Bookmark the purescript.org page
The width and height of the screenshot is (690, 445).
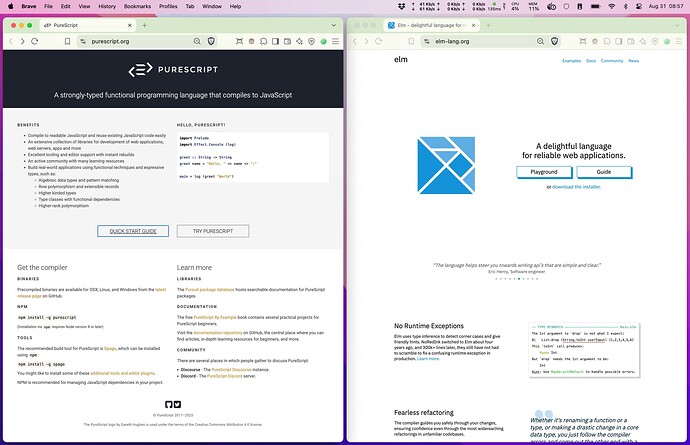(x=67, y=41)
